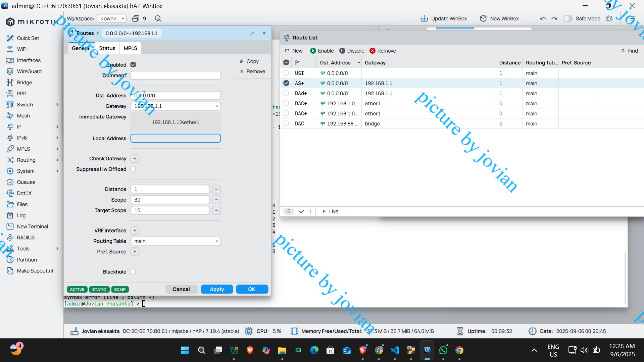Viewport: 644px width, 362px height.
Task: Open a New Terminal
Action: (32, 226)
